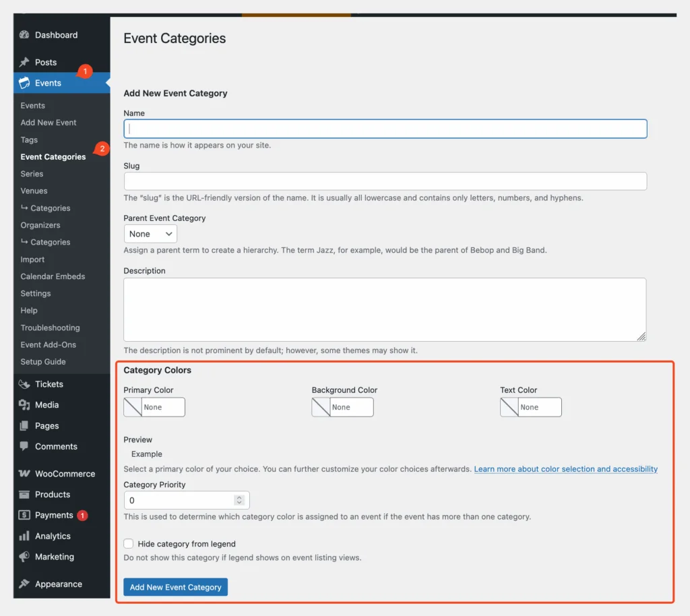The image size is (690, 616).
Task: Open the Troubleshooting submenu item
Action: [x=50, y=328]
